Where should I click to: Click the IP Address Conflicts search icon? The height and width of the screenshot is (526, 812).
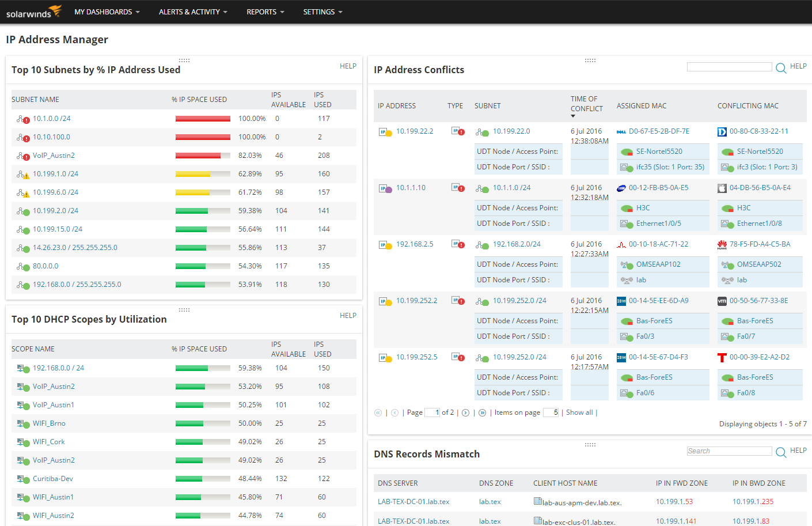781,68
